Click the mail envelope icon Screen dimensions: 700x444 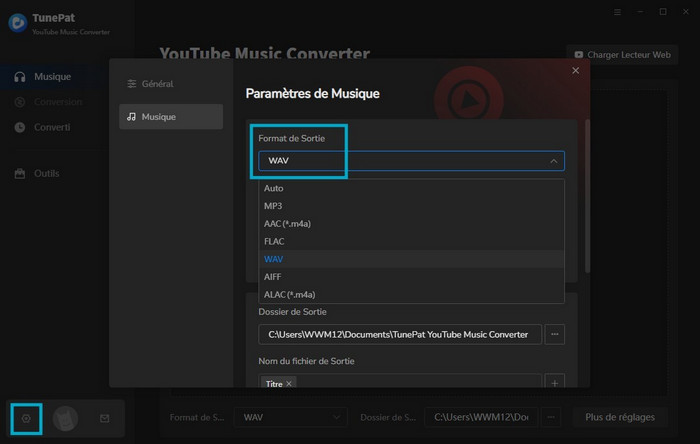[104, 418]
